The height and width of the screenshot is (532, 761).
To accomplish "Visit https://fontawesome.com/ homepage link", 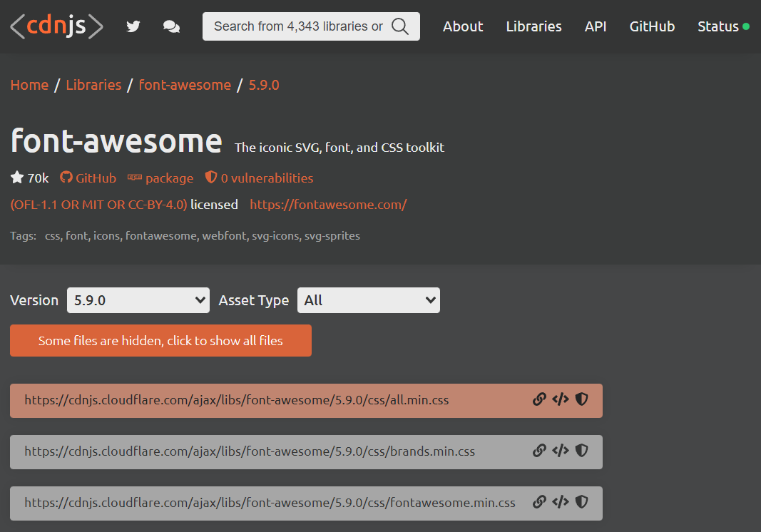I will point(328,205).
